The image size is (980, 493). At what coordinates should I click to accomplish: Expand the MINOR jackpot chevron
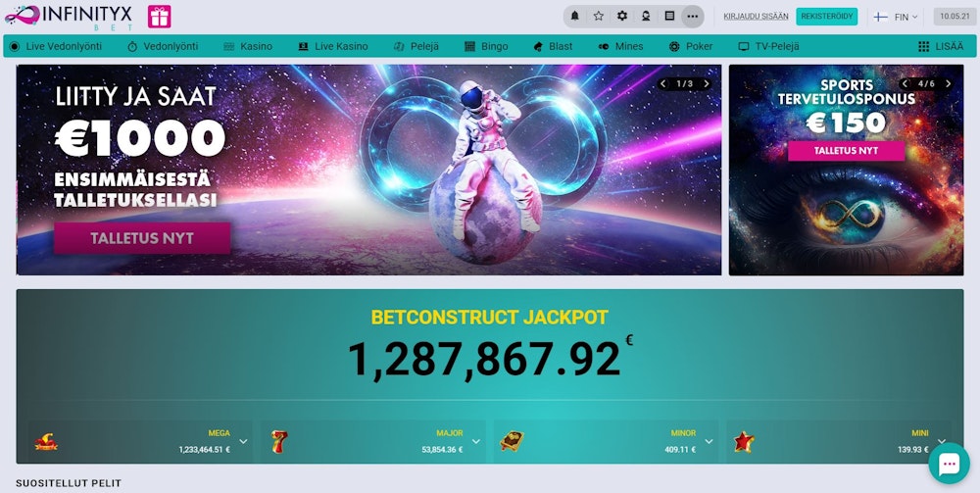(709, 442)
